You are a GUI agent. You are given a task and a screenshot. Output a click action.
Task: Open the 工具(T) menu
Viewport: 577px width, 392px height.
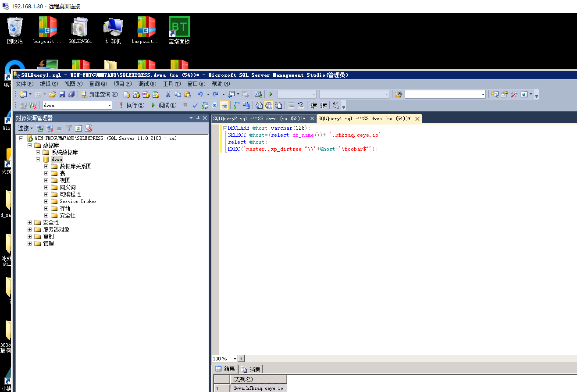(172, 84)
